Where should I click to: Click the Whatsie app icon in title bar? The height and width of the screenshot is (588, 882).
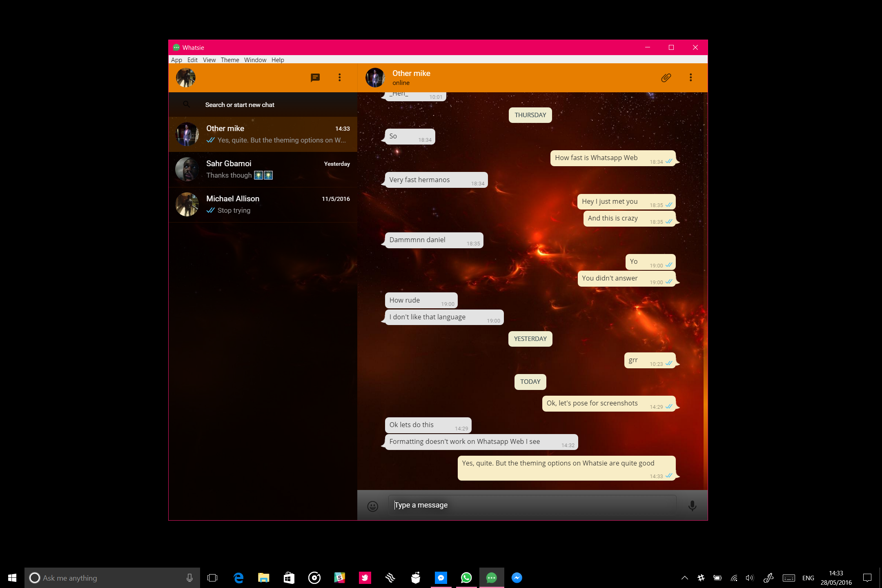pos(176,47)
